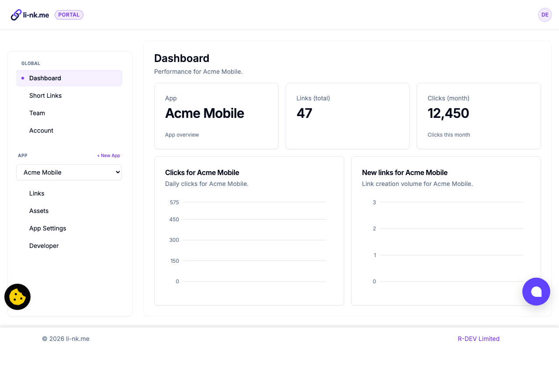559x392 pixels.
Task: Create a new app with + New App
Action: (108, 155)
